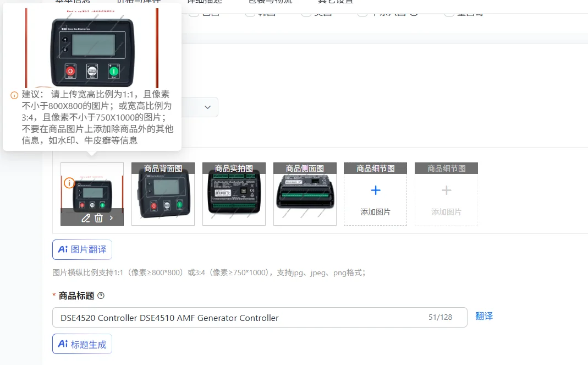Click the orange warning icon on first thumbnail
Viewport: 588px width, 365px height.
(x=69, y=183)
